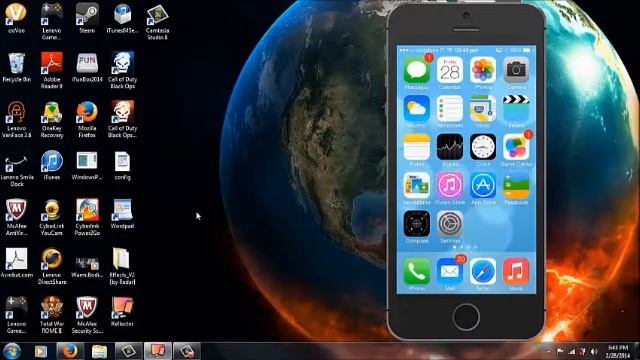Image resolution: width=640 pixels, height=360 pixels.
Task: Select the ooVoo desktop shortcut
Action: 16,18
